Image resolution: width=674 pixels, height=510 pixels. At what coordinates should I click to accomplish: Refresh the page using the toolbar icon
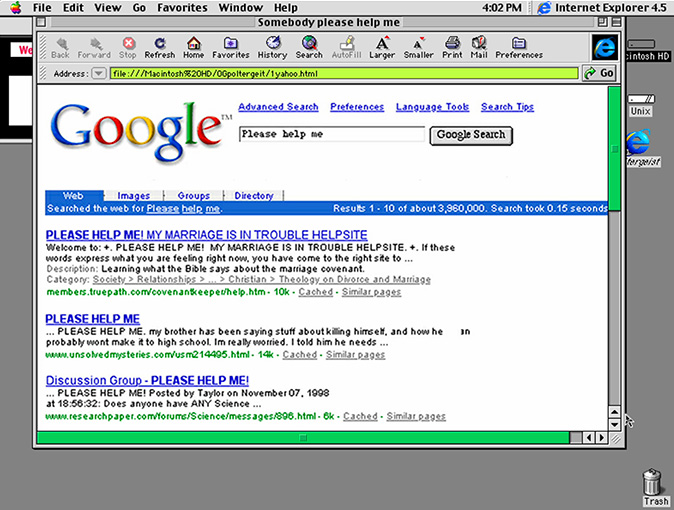(160, 46)
